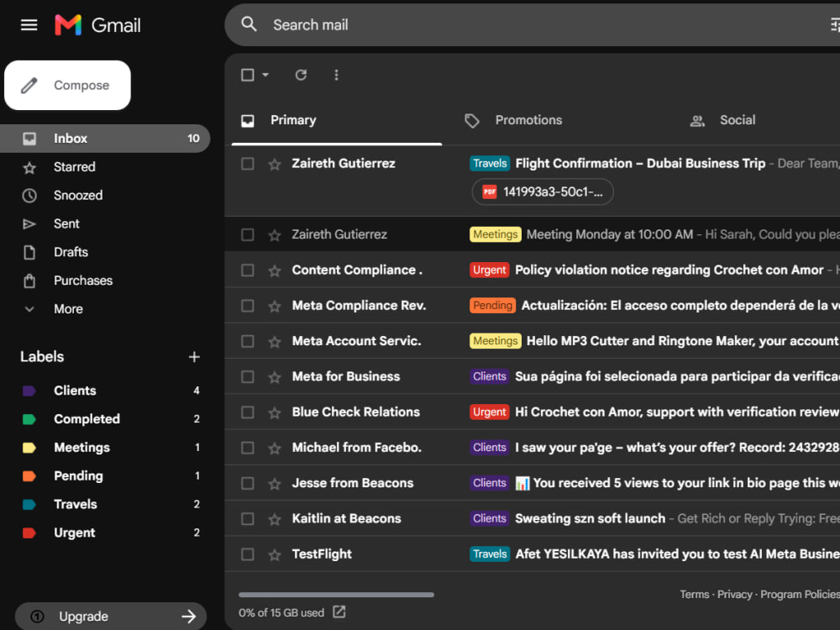Click the Upgrade button
This screenshot has height=630, width=840.
click(111, 616)
